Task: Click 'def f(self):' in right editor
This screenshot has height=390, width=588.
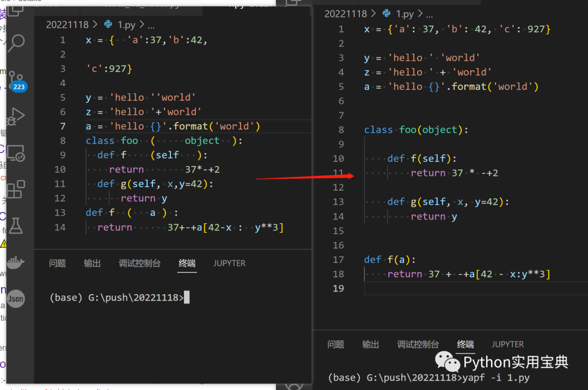Action: click(x=422, y=159)
